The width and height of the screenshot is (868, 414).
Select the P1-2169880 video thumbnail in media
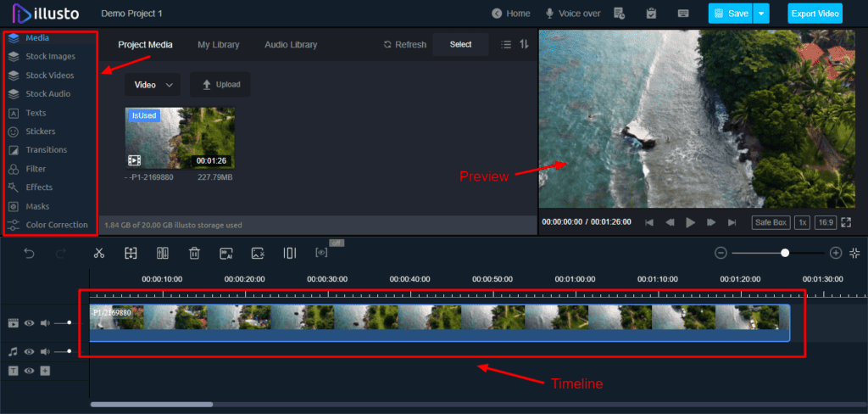click(180, 138)
